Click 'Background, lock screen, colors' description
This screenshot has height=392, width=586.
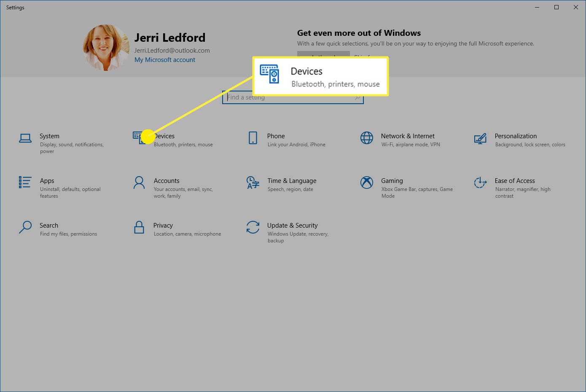(530, 145)
